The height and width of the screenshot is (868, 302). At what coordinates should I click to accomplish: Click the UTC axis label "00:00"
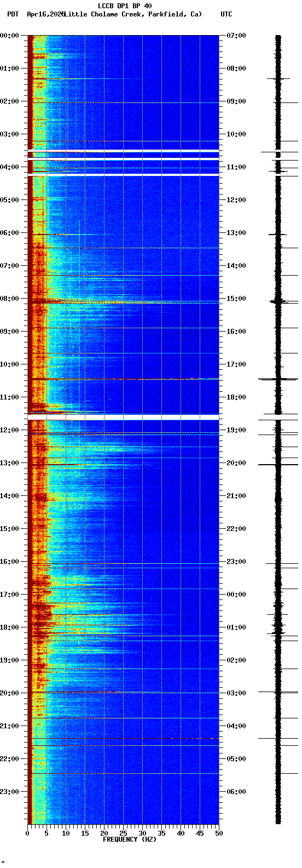(236, 595)
